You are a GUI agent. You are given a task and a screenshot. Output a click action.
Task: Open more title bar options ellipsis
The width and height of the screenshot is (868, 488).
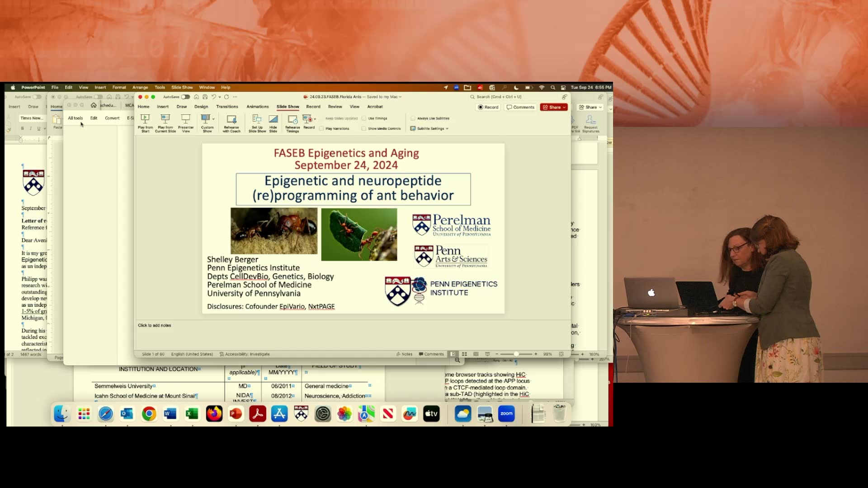click(x=235, y=97)
